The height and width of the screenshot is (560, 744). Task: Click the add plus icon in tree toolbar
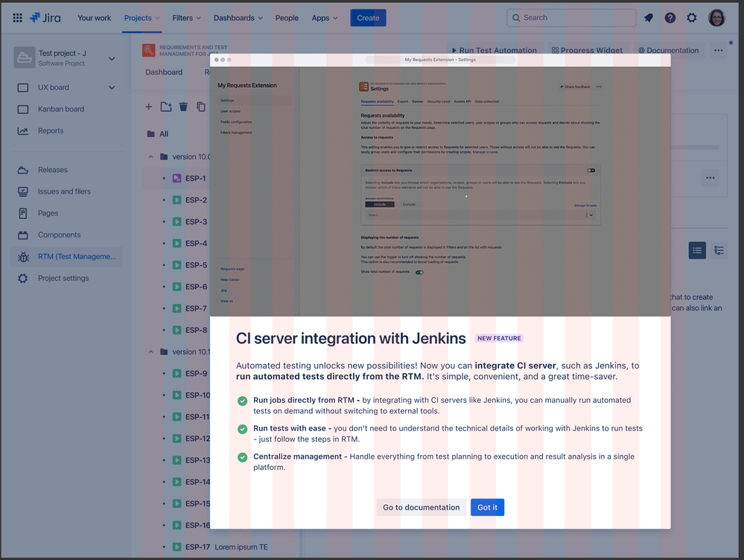(148, 106)
